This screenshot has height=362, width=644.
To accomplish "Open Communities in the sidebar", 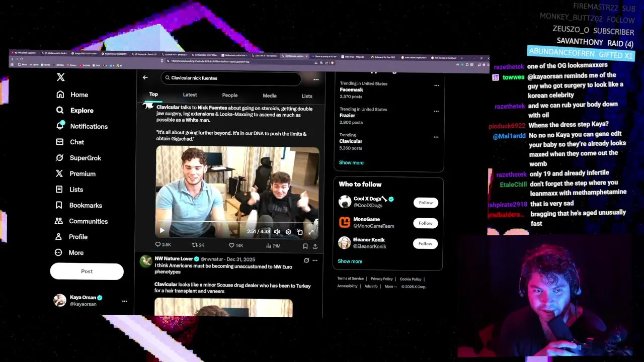I will 81,221.
